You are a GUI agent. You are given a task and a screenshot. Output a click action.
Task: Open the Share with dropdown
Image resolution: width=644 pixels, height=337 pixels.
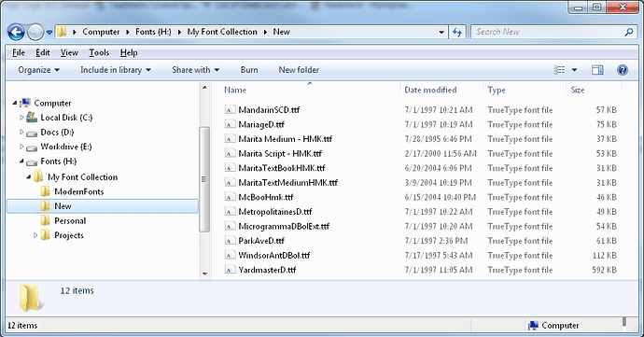[x=195, y=70]
